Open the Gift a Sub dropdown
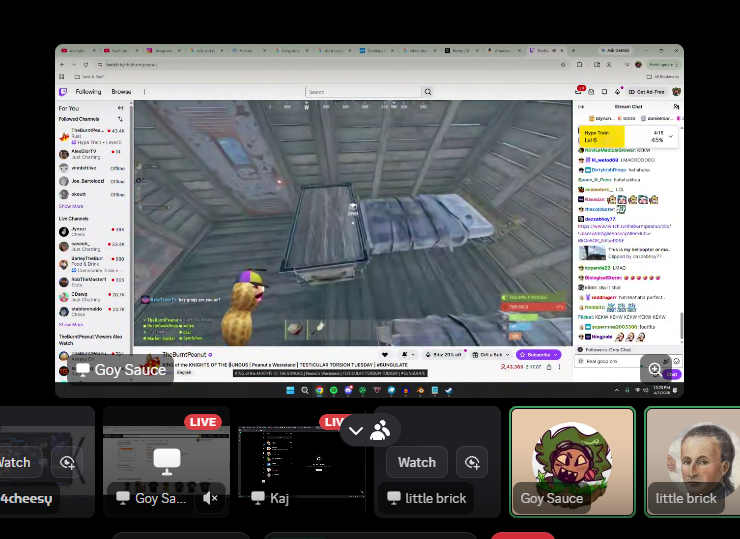 pos(491,354)
